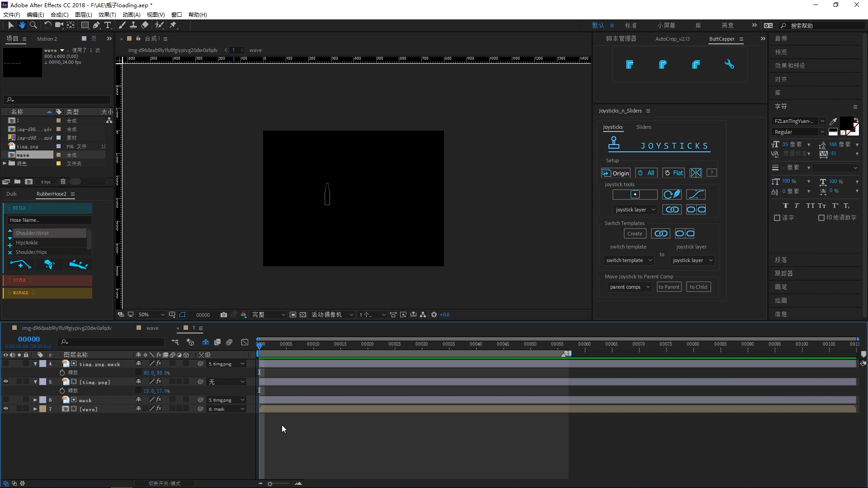868x488 pixels.
Task: Open the parent comps dropdown
Action: [x=629, y=287]
